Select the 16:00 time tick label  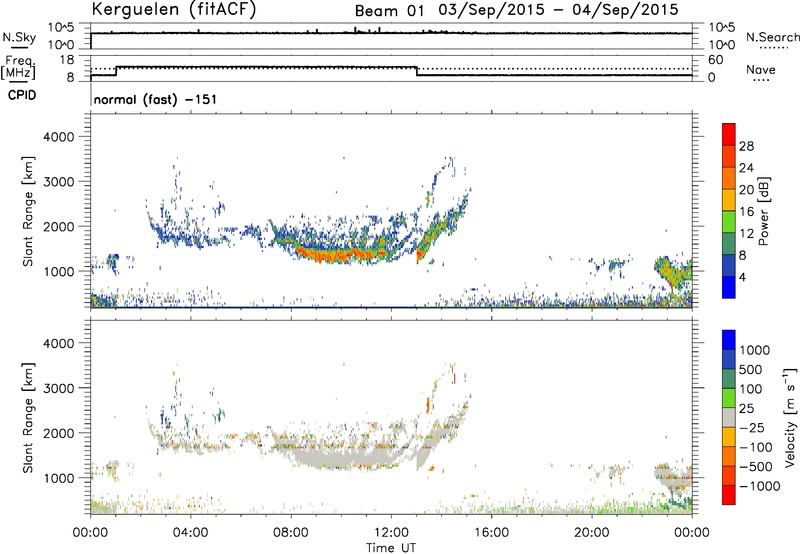(x=491, y=533)
